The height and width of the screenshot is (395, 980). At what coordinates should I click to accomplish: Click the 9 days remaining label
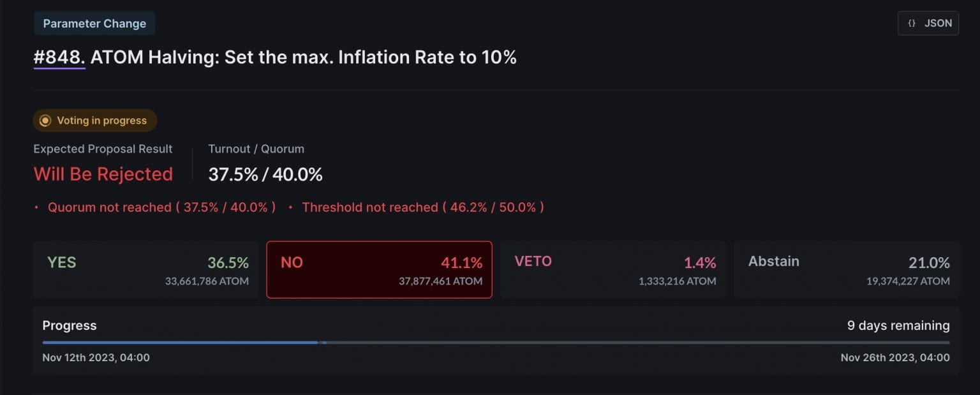pos(898,325)
